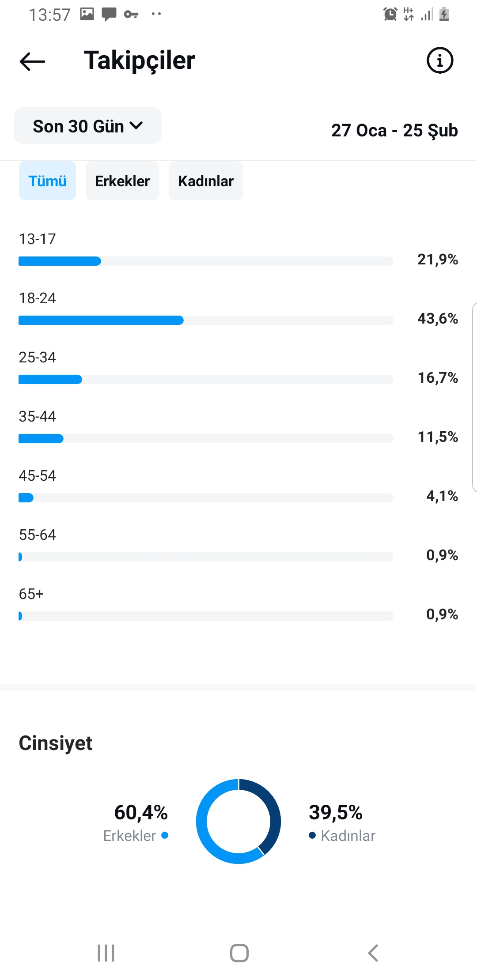Open the Son 30 Gün dropdown
Viewport: 477px width, 980px height.
[x=88, y=126]
